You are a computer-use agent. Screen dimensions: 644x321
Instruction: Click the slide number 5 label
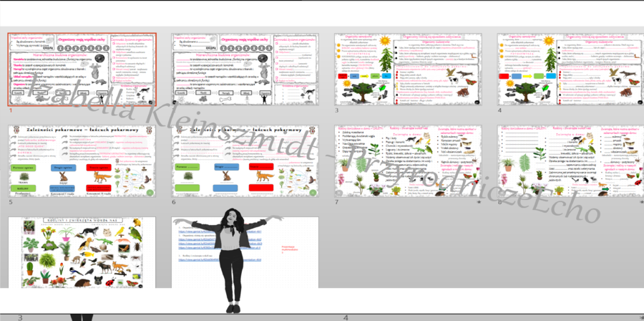[x=10, y=202]
